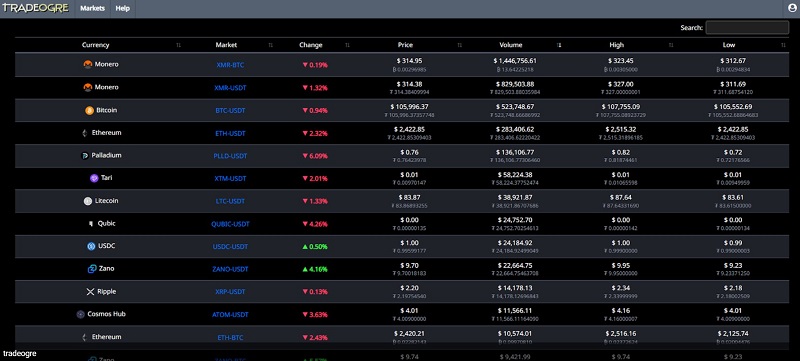Screen dimensions: 800x361
Task: Click the USDC coin icon
Action: click(x=91, y=246)
